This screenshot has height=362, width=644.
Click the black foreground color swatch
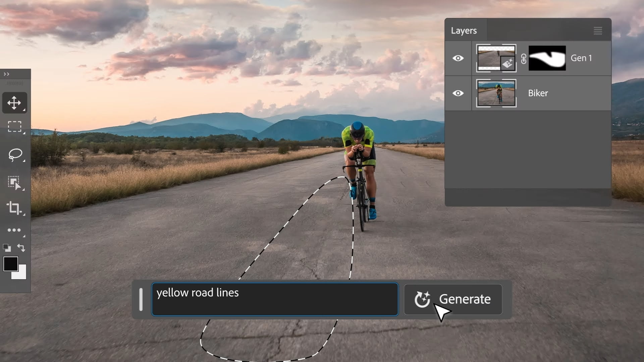click(10, 263)
